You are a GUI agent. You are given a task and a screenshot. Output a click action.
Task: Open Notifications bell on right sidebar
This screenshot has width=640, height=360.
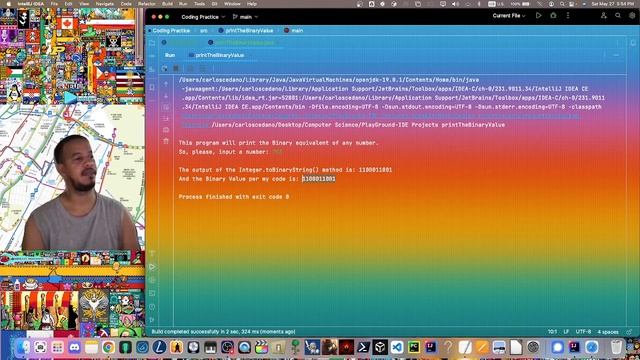[x=633, y=43]
